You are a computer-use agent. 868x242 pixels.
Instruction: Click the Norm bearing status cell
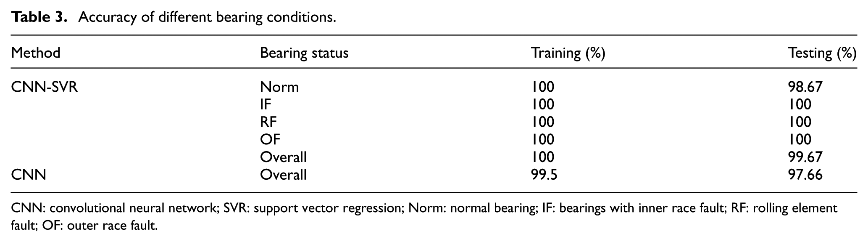point(279,87)
